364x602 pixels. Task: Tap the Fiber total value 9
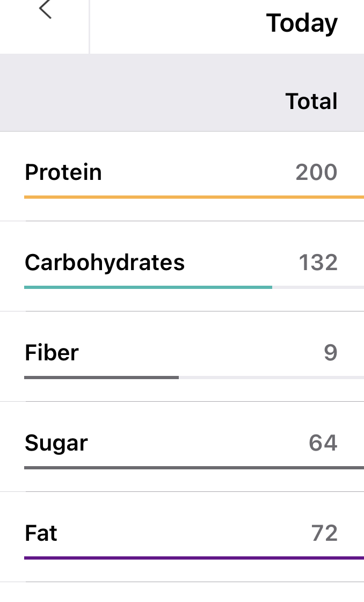point(331,353)
